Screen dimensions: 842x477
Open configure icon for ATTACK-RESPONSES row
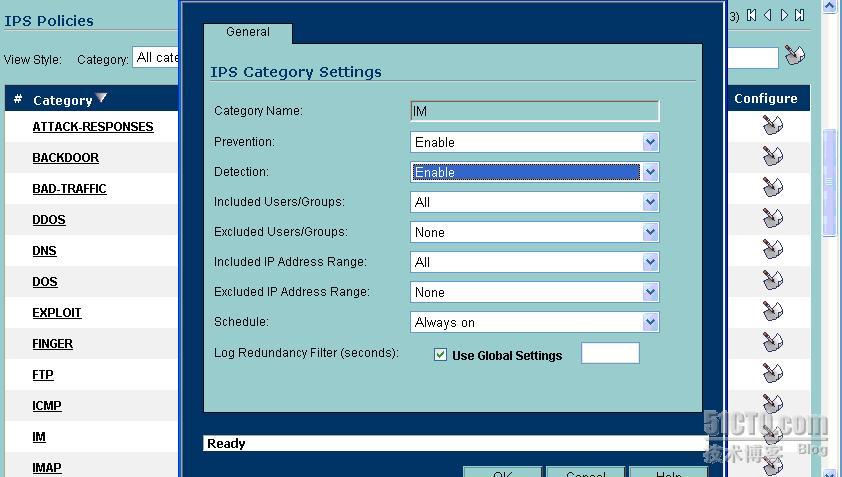(x=773, y=125)
